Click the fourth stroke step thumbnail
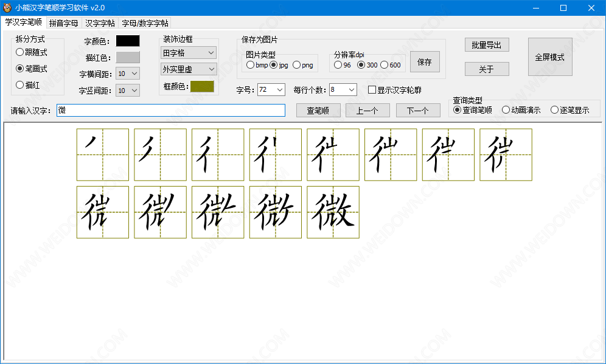606x364 pixels. tap(276, 155)
